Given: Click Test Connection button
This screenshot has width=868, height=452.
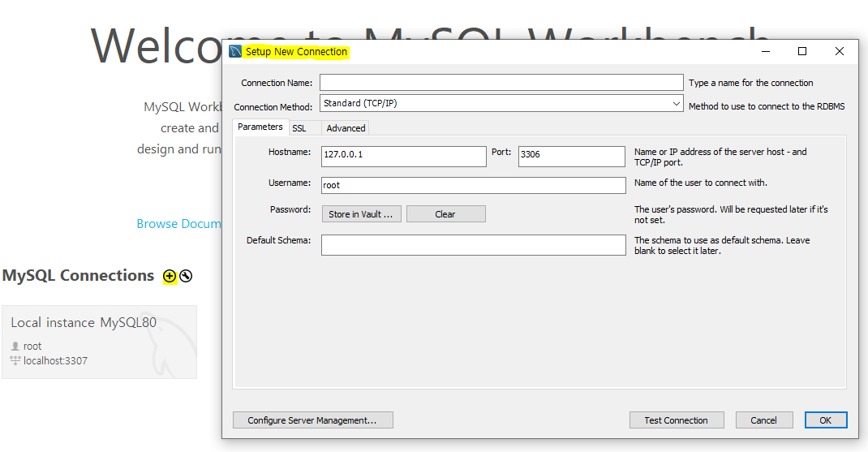Looking at the screenshot, I should point(677,420).
